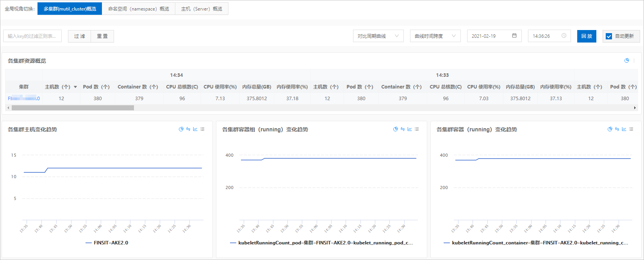Open calendar icon in the 2021-02-19 date field
644x260 pixels.
click(x=514, y=35)
